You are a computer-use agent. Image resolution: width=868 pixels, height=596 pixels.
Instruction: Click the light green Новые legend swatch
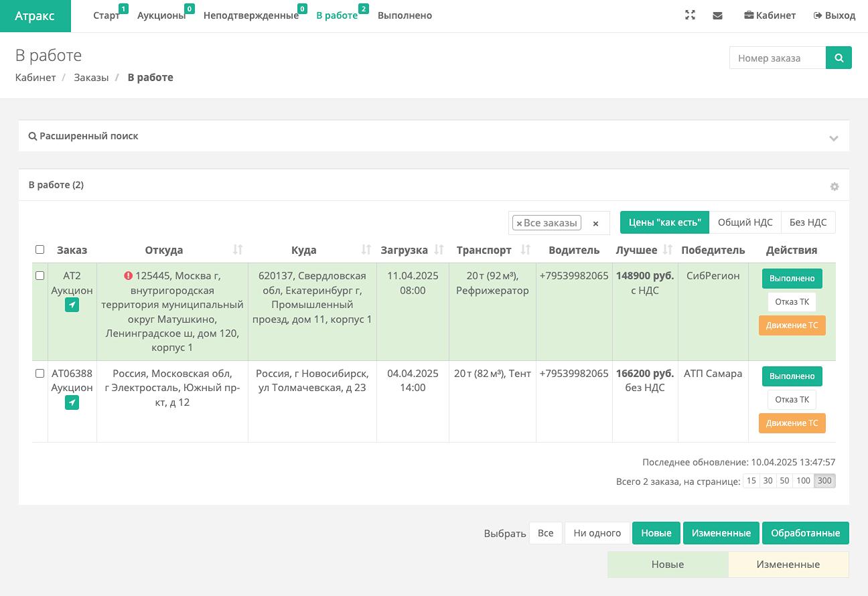click(x=667, y=565)
